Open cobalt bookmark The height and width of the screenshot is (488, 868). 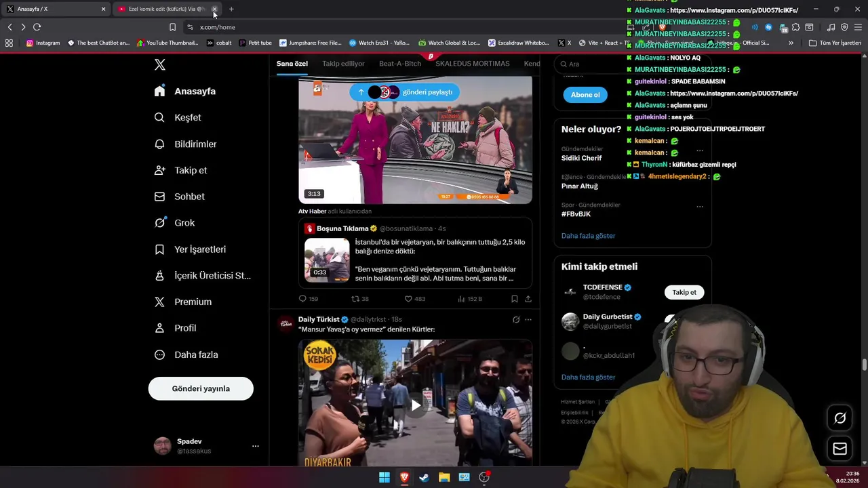(x=219, y=43)
